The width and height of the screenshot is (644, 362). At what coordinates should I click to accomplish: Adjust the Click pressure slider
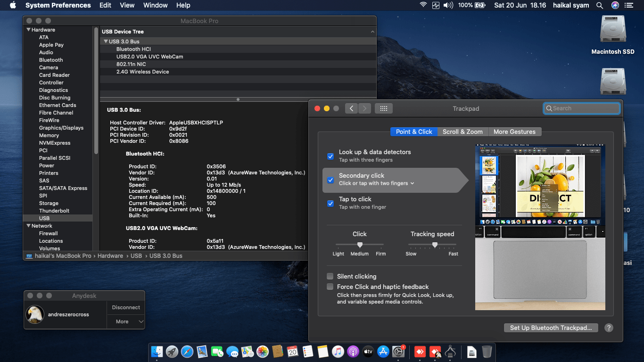(360, 245)
